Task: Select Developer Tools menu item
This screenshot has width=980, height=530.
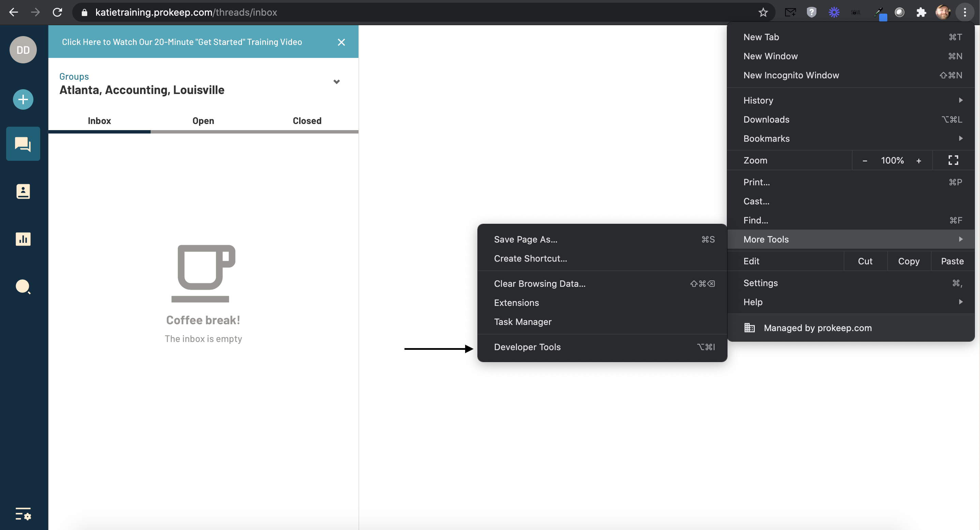Action: click(527, 347)
